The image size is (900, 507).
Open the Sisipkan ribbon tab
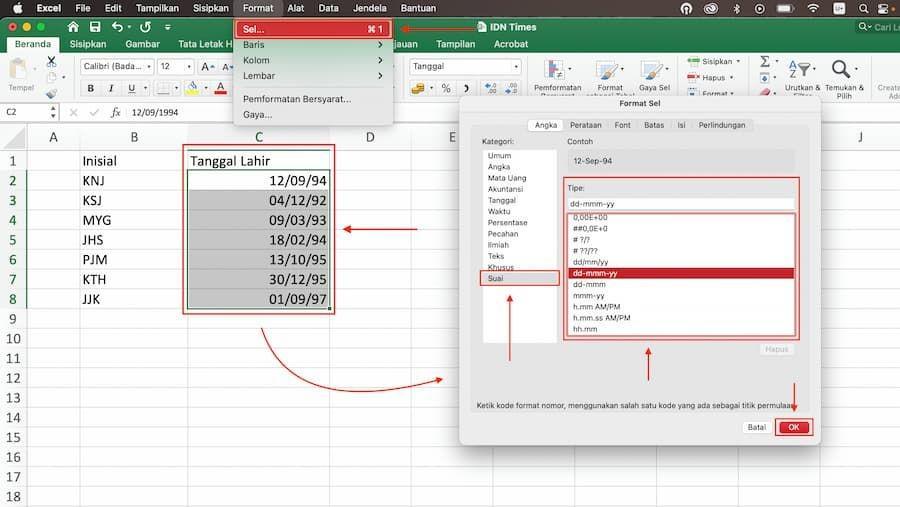click(x=88, y=44)
